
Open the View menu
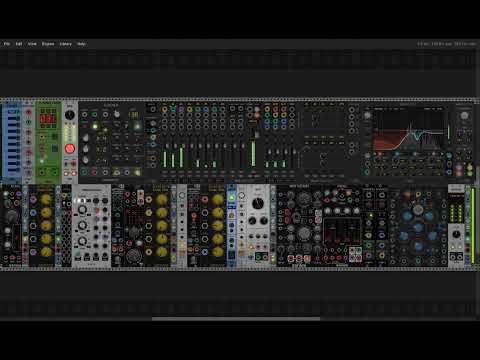point(32,44)
